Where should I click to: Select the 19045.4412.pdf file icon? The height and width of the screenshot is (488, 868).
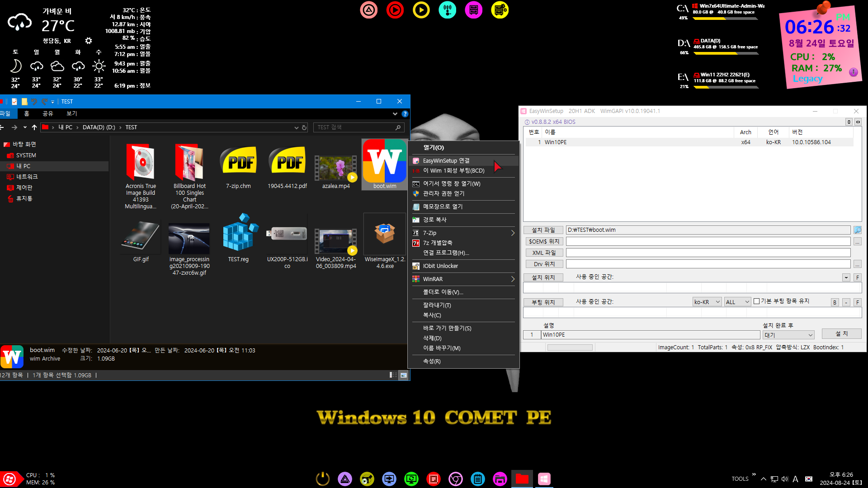[x=287, y=161]
